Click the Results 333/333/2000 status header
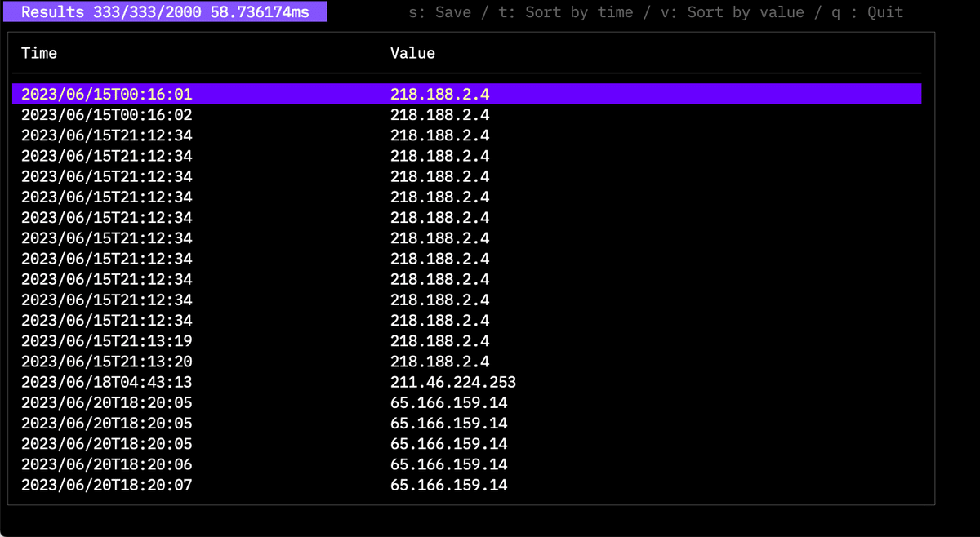 pyautogui.click(x=165, y=12)
